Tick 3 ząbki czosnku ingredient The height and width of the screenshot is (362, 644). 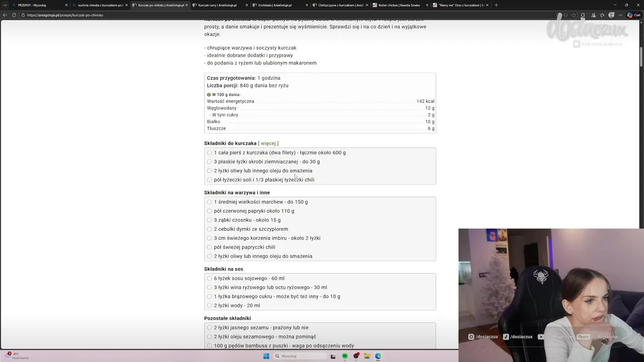209,220
